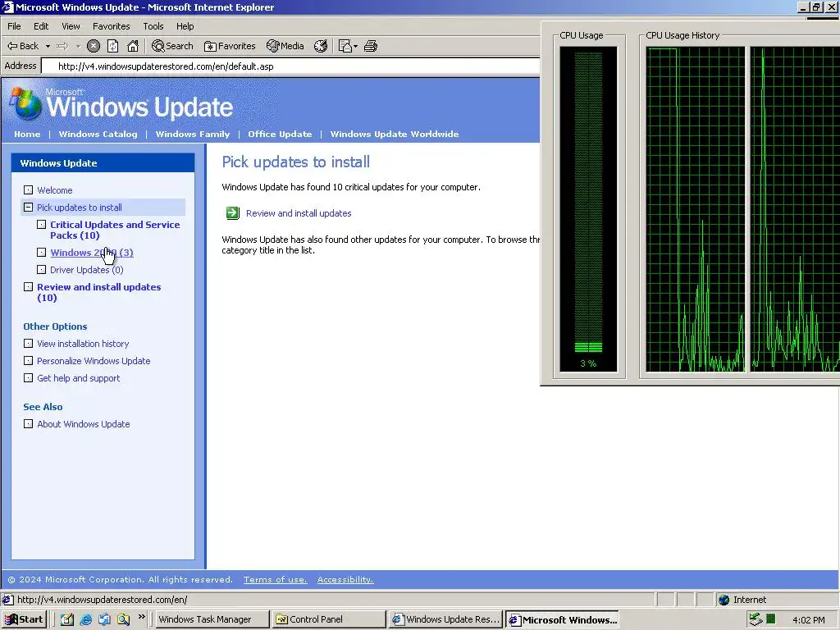Click the green CPU meter tray icon
Image resolution: width=840 pixels, height=630 pixels.
click(x=771, y=619)
